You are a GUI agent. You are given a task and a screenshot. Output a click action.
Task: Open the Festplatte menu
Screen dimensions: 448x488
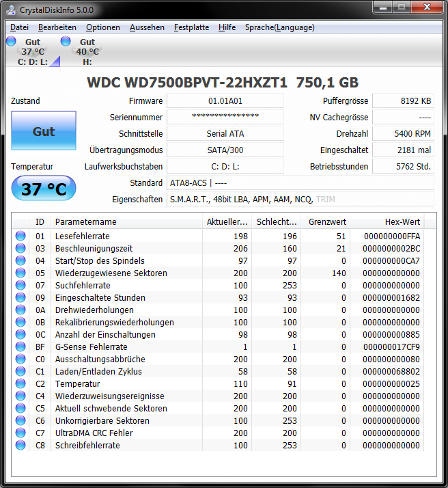[191, 27]
